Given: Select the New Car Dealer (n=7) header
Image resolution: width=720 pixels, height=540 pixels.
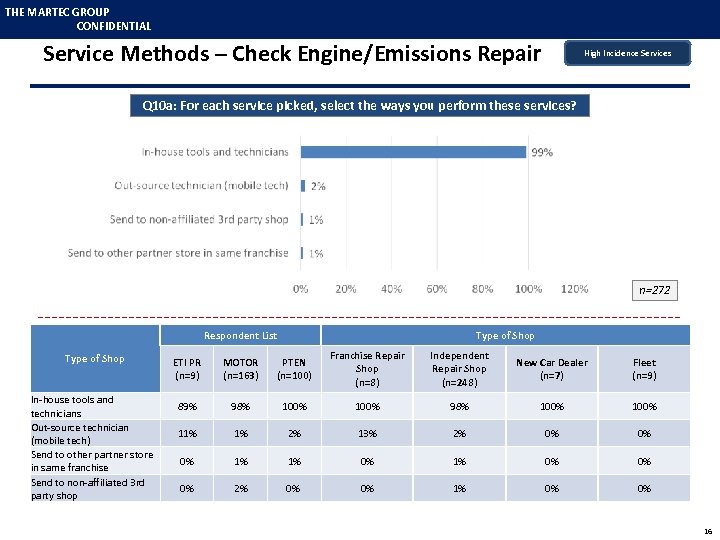Looking at the screenshot, I should pyautogui.click(x=551, y=369).
